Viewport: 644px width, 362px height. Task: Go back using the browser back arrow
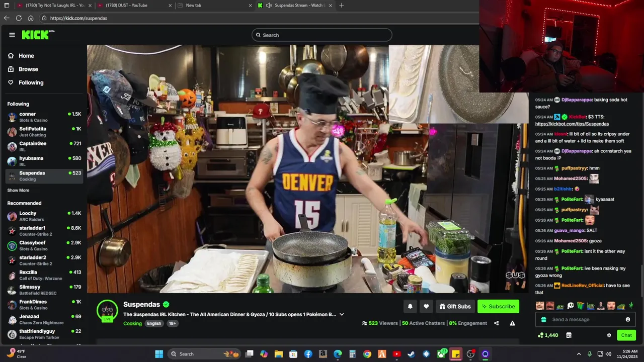(x=7, y=18)
